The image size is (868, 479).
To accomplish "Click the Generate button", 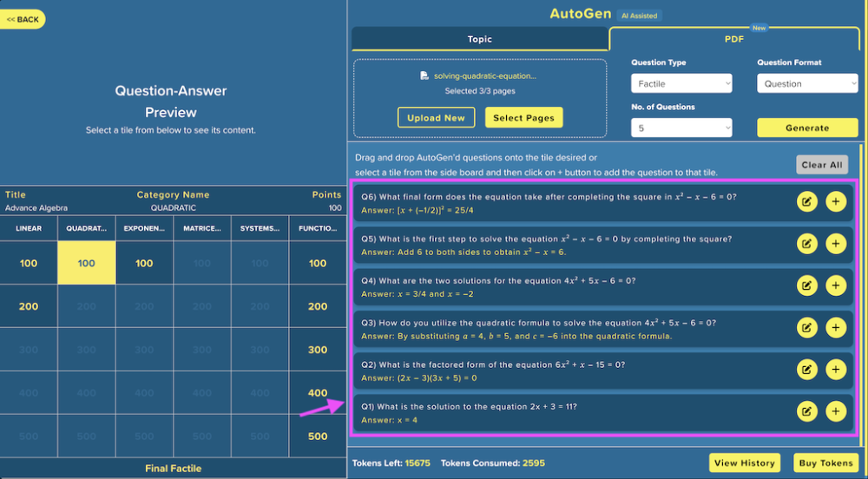I will (x=807, y=128).
